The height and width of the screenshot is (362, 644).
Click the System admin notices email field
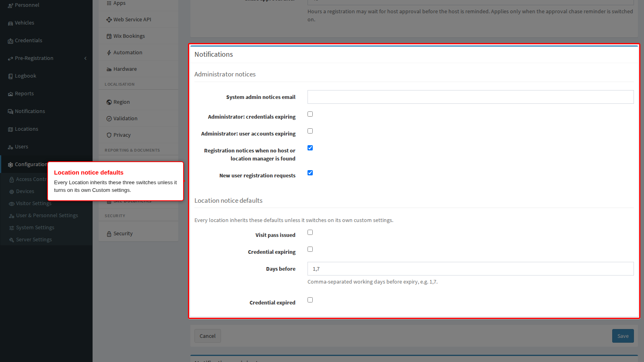tap(471, 97)
